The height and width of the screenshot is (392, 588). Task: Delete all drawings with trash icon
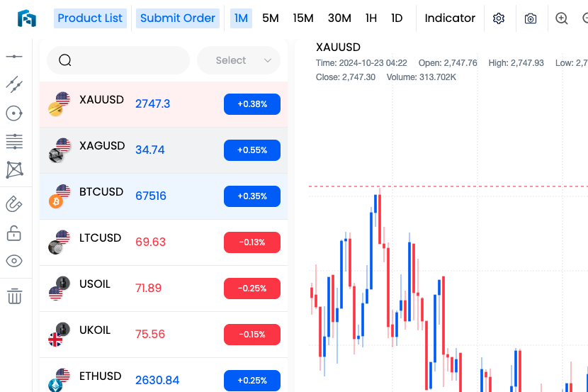pyautogui.click(x=14, y=296)
